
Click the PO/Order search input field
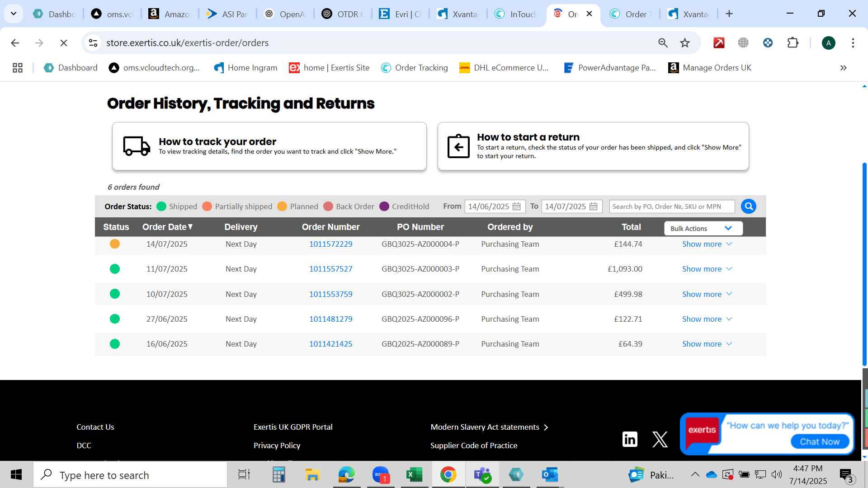tap(672, 206)
